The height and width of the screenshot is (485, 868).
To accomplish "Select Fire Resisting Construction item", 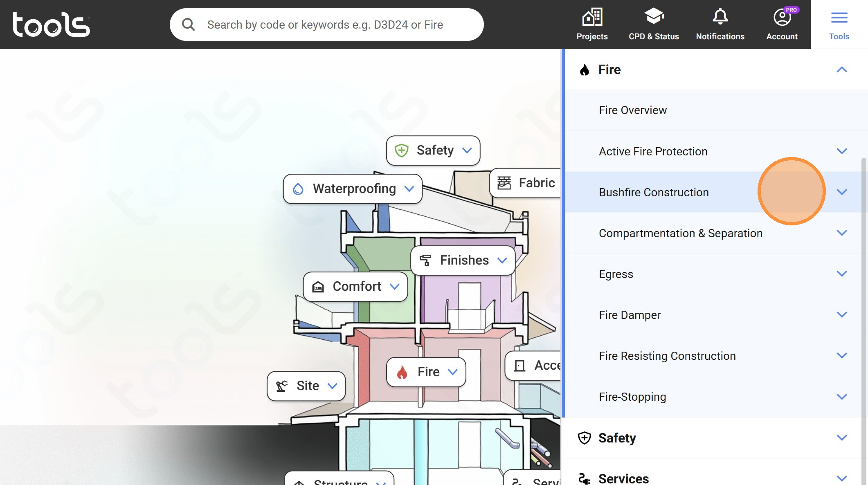I will [x=667, y=356].
